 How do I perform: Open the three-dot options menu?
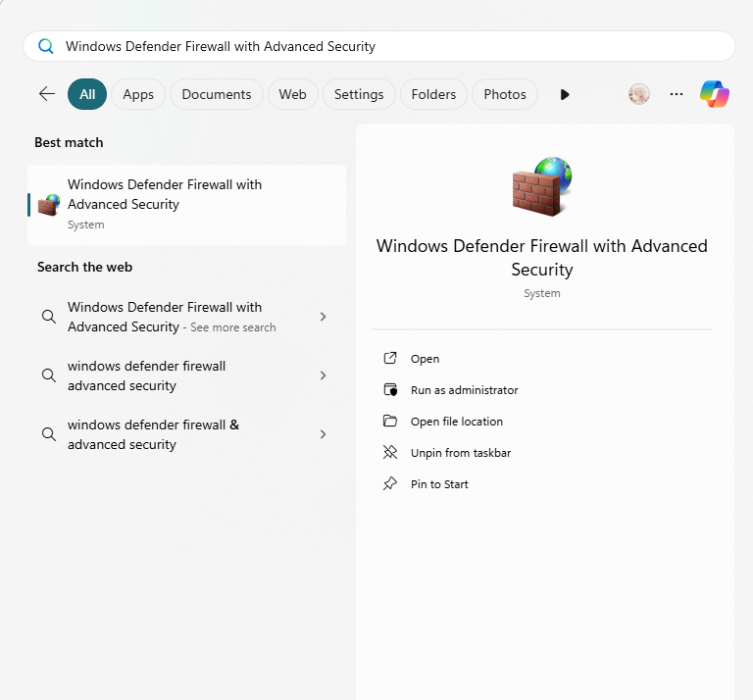[x=677, y=94]
